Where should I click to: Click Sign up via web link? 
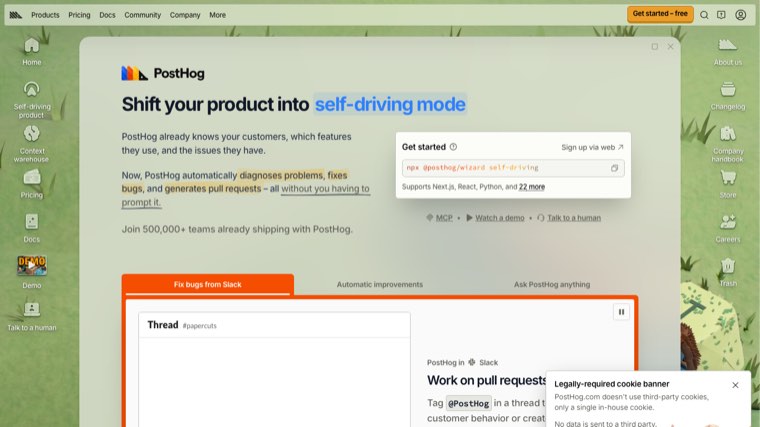(592, 147)
